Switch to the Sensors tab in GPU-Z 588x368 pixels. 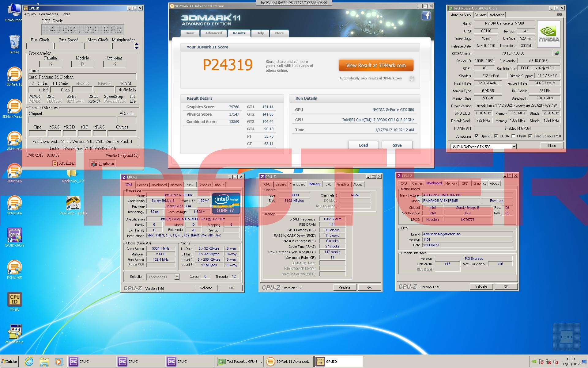coord(481,15)
